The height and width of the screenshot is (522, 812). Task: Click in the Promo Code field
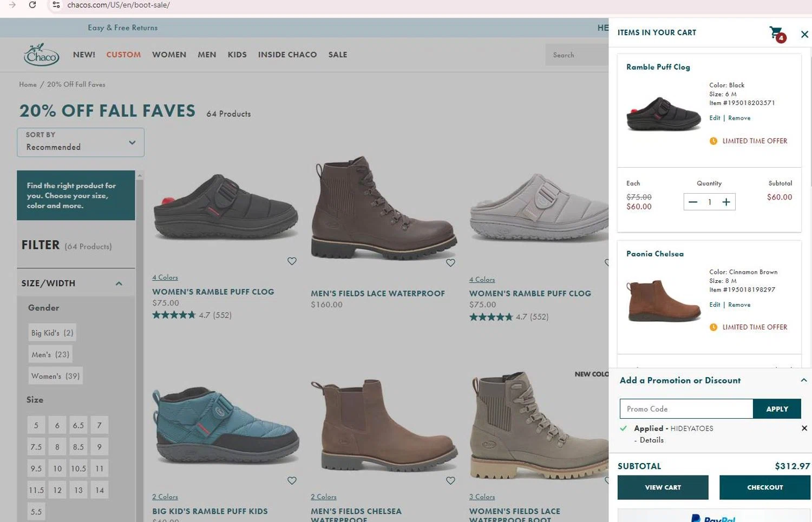pos(686,409)
